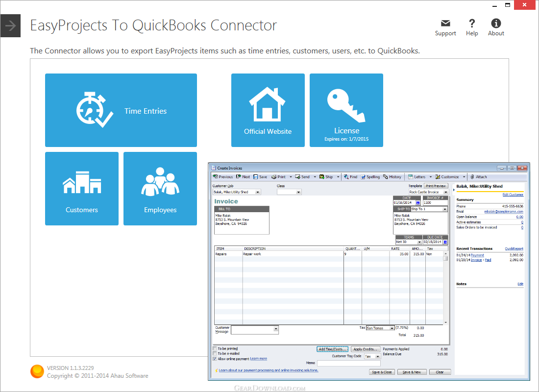This screenshot has height=392, width=539.
Task: Open the Tax San Tomas dropdown
Action: [392, 328]
